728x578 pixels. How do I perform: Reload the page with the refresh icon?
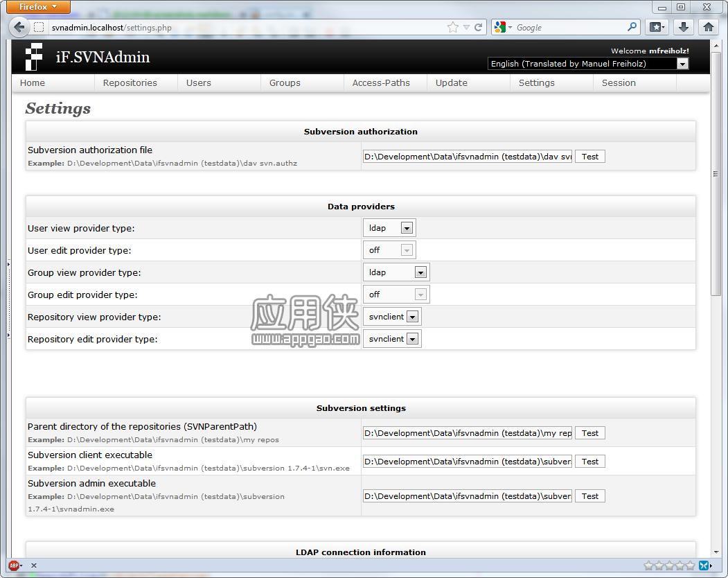pyautogui.click(x=478, y=28)
